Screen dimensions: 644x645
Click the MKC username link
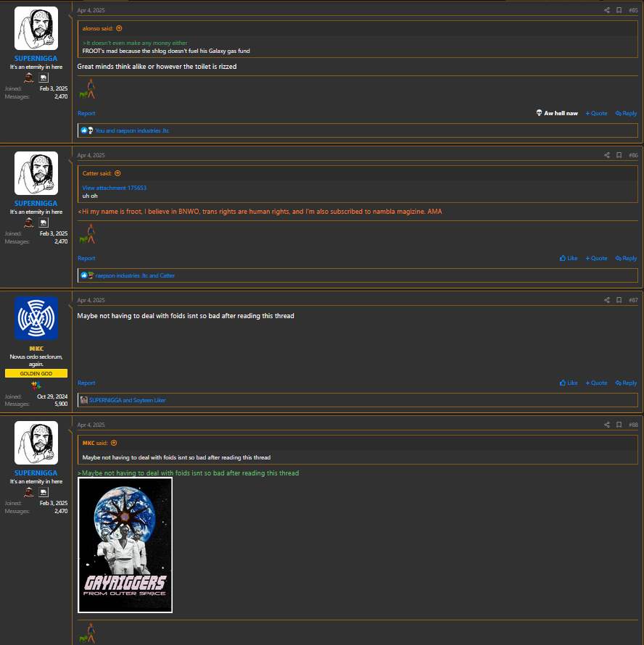[x=36, y=349]
